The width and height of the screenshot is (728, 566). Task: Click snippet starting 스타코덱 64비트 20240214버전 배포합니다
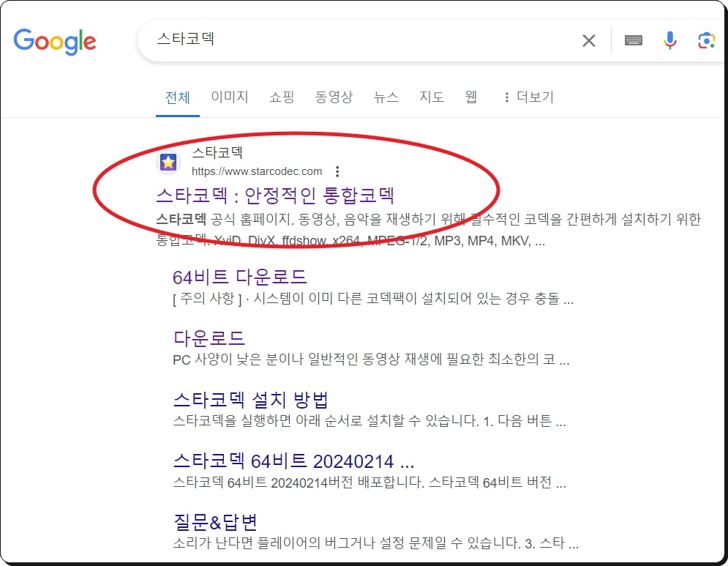pyautogui.click(x=369, y=483)
